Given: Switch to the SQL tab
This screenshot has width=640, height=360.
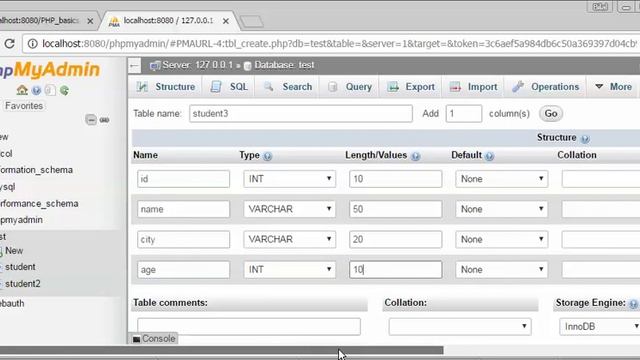Looking at the screenshot, I should 229,87.
